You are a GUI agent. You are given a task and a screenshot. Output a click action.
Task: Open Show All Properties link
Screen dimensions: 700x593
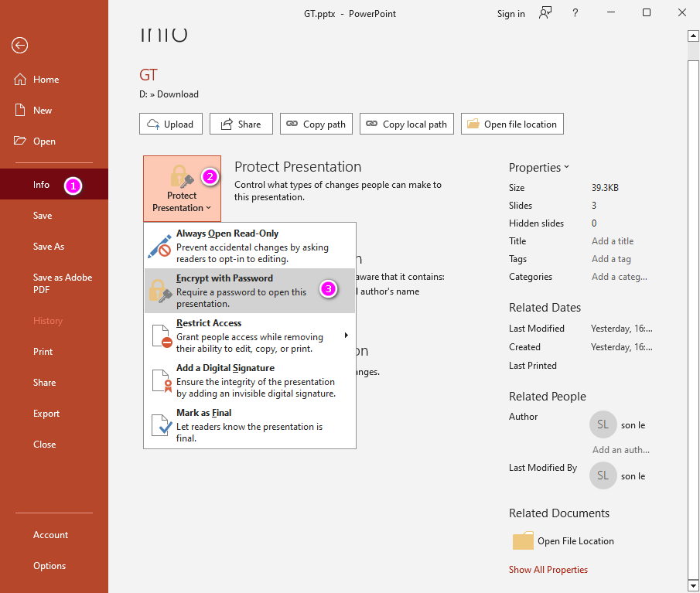point(548,569)
